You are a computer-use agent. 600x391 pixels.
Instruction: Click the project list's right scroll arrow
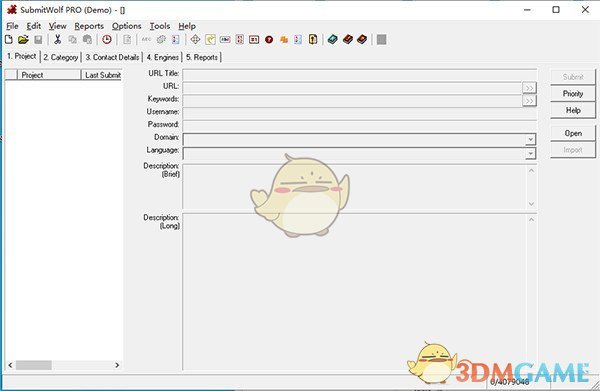point(117,365)
